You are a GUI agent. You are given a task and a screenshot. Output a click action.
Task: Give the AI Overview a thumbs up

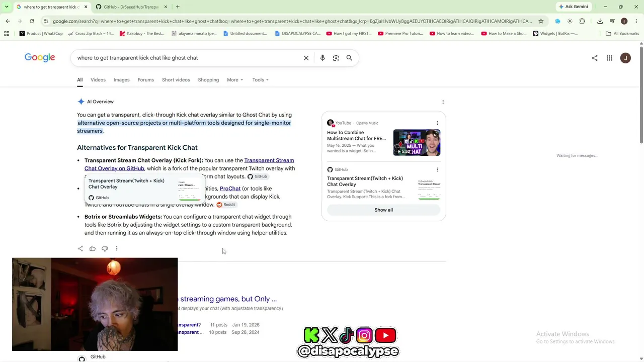point(93,248)
